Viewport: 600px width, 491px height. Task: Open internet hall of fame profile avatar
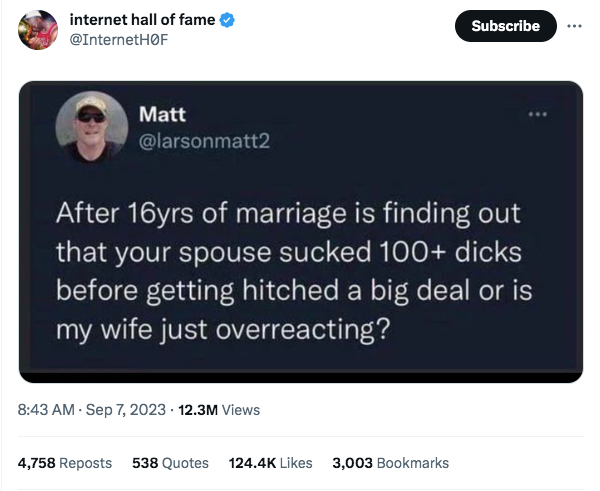point(38,31)
